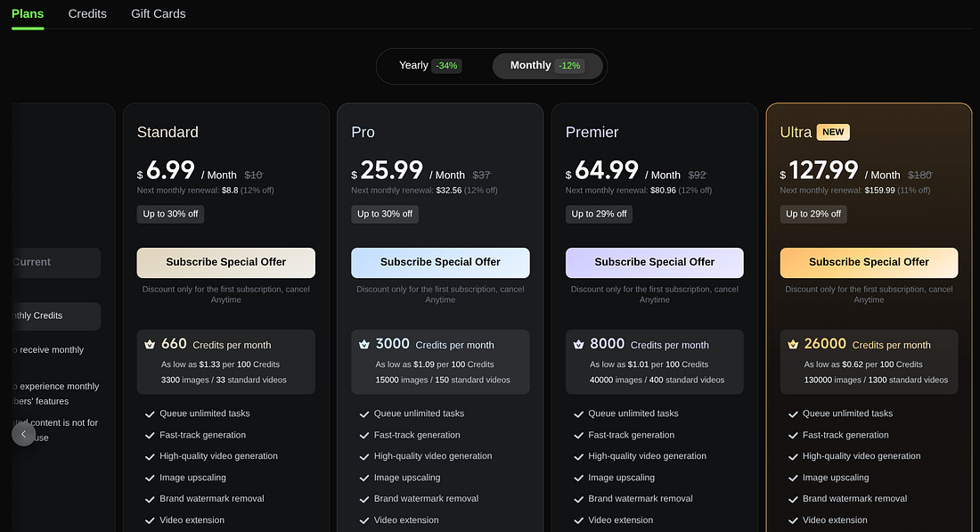Screen dimensions: 980x532
Task: Click '40000 images / 400 standard videos'
Action: click(657, 381)
